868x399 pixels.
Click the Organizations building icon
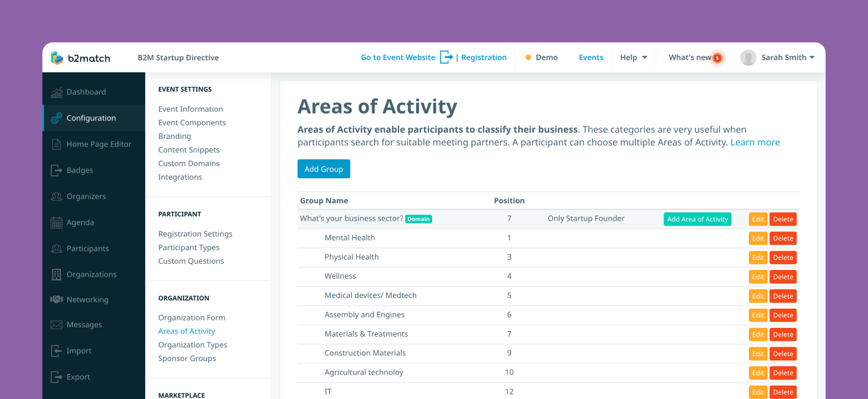(56, 274)
